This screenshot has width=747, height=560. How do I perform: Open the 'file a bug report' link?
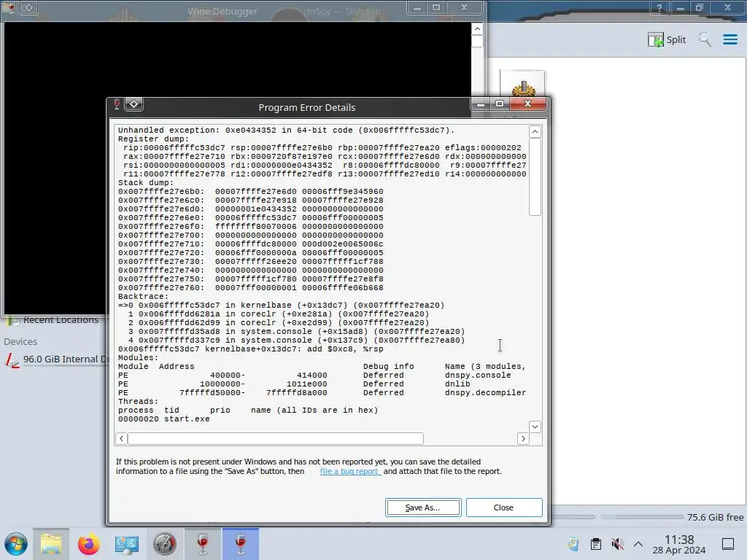[x=350, y=472]
